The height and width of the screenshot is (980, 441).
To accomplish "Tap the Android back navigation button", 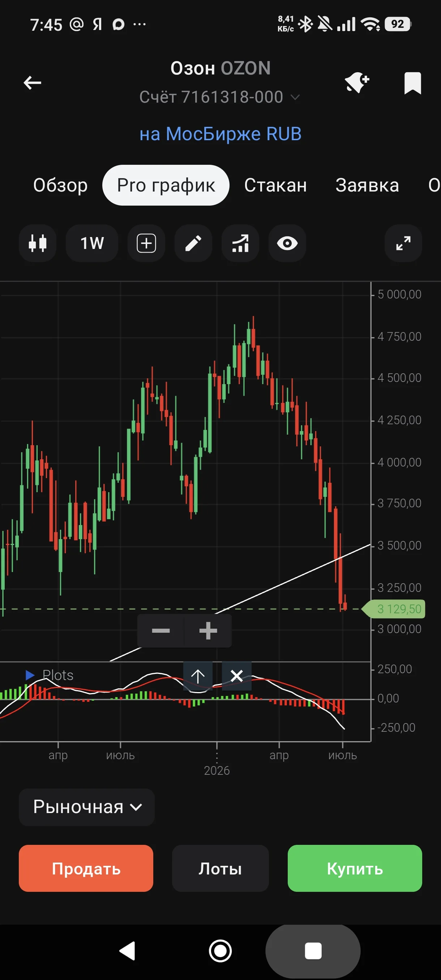I will [128, 951].
